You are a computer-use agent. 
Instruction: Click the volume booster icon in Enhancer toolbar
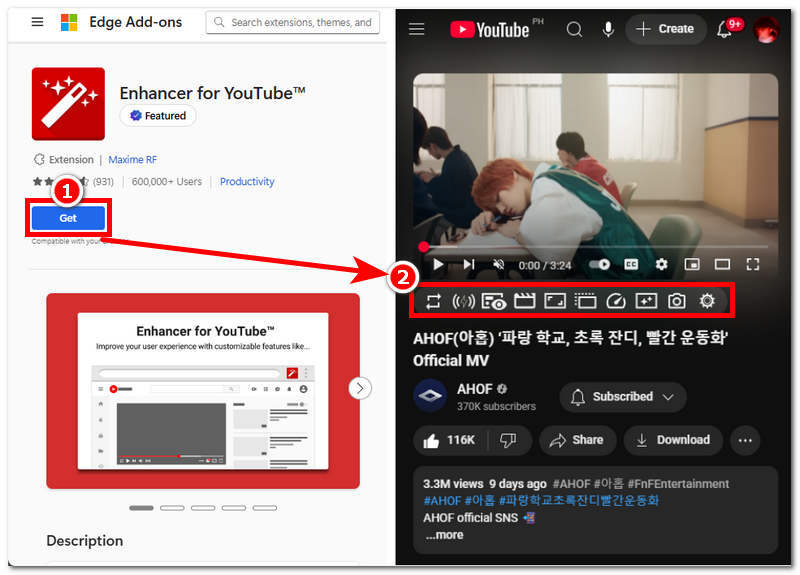pos(463,301)
